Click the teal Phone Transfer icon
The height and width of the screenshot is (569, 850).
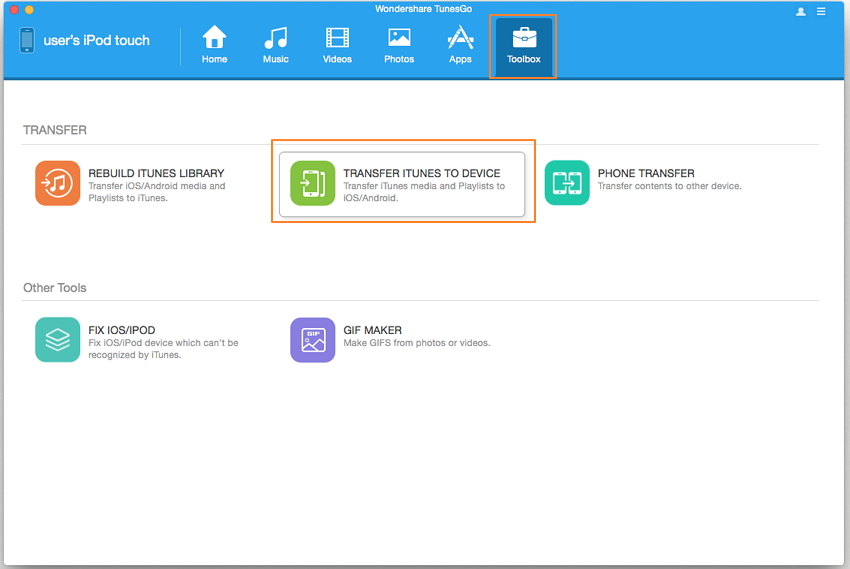coord(567,183)
